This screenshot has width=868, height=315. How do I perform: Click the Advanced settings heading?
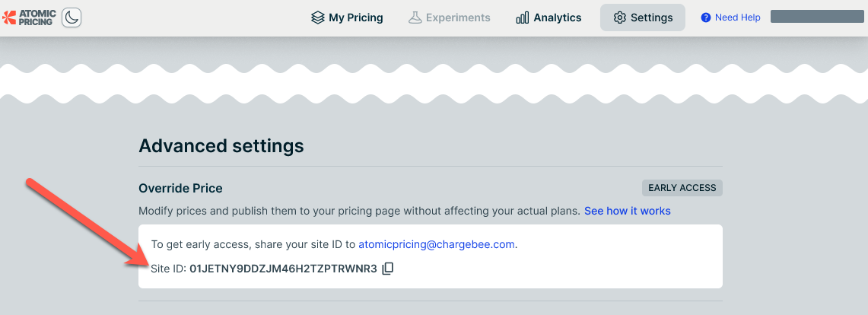(x=221, y=145)
